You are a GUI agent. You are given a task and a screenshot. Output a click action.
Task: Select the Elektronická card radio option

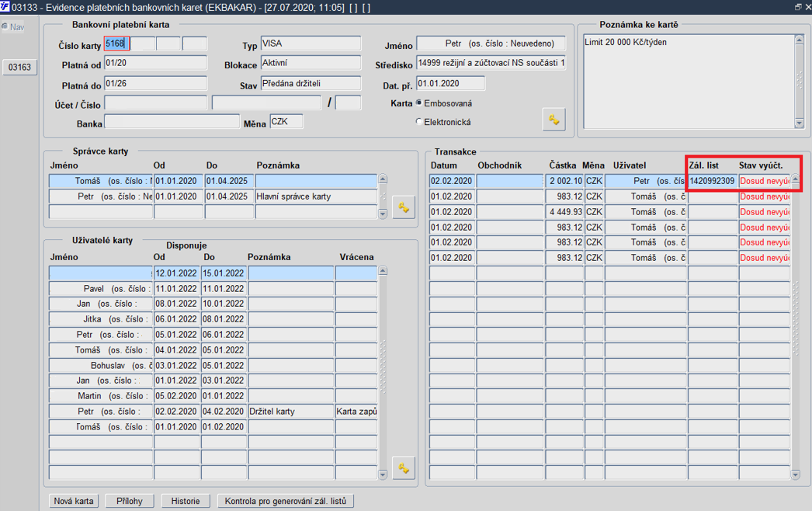(x=419, y=122)
